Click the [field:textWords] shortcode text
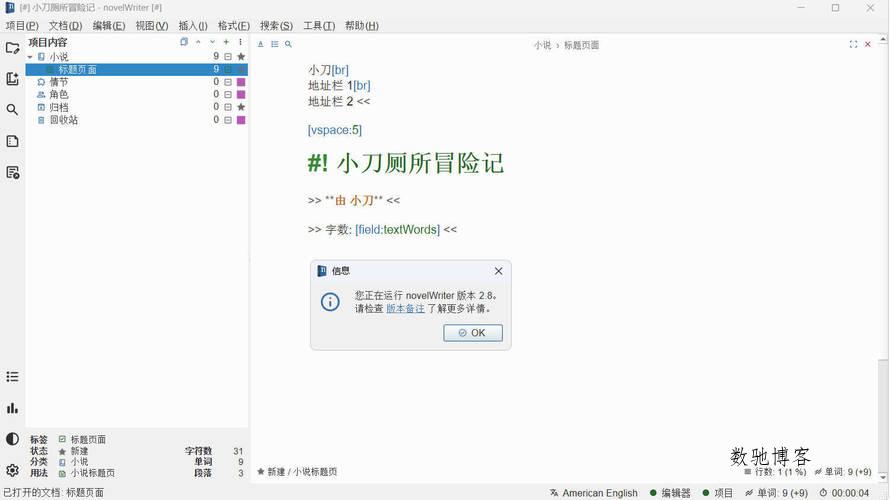The width and height of the screenshot is (890, 500). click(397, 229)
